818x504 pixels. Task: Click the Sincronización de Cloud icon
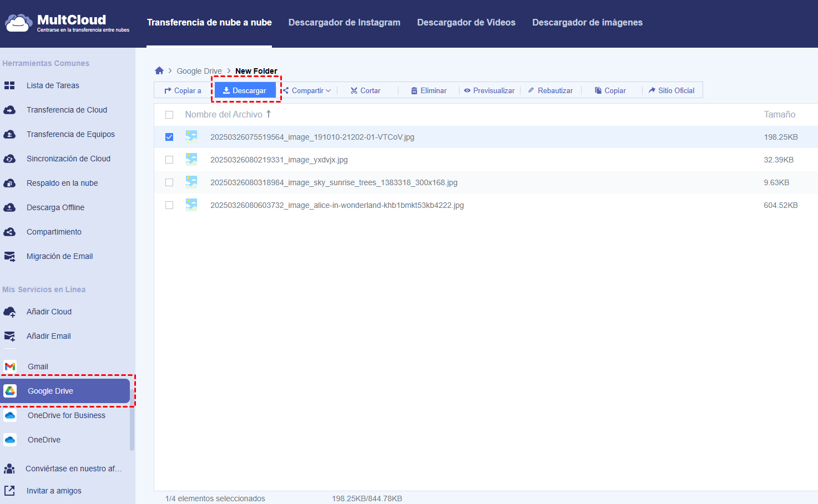(9, 159)
